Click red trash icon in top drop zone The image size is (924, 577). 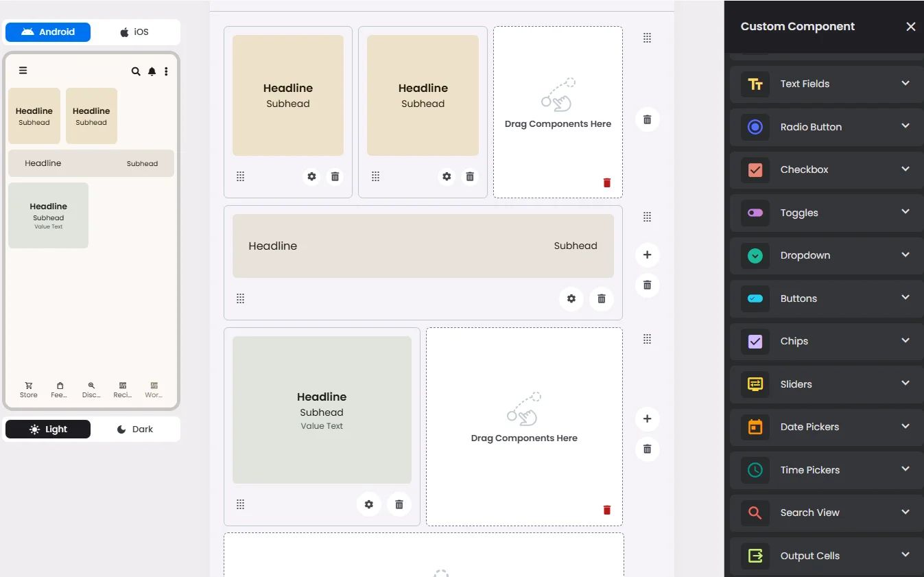tap(606, 182)
